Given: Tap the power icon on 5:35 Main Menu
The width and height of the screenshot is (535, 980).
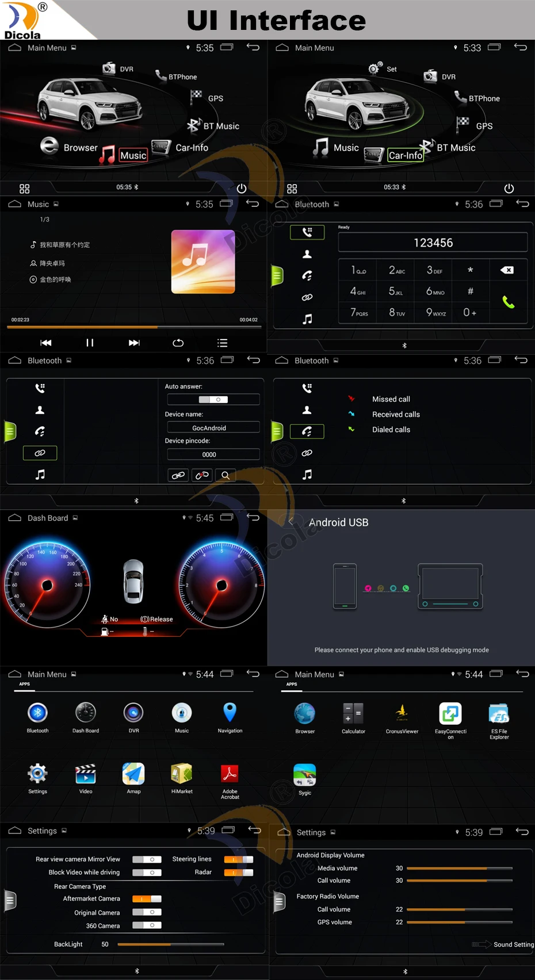Looking at the screenshot, I should click(x=242, y=189).
